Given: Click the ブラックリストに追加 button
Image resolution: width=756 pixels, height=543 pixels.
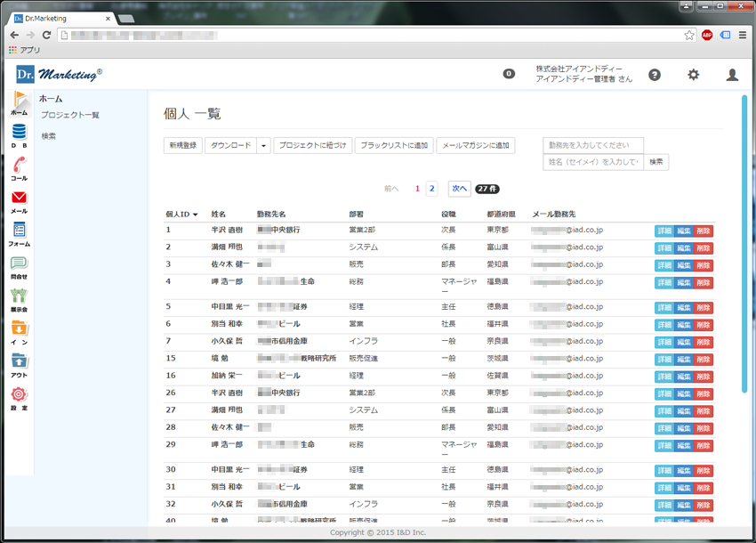Looking at the screenshot, I should click(395, 146).
